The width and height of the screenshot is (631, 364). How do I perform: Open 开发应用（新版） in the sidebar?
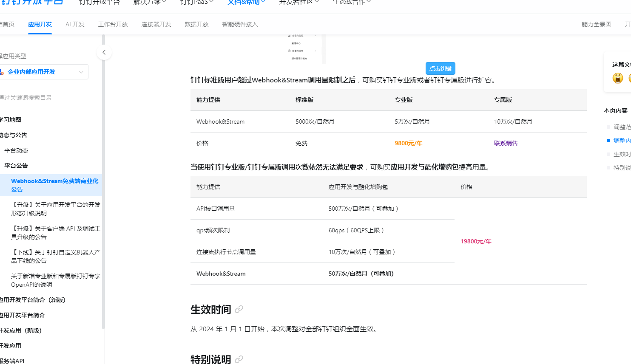[21, 330]
